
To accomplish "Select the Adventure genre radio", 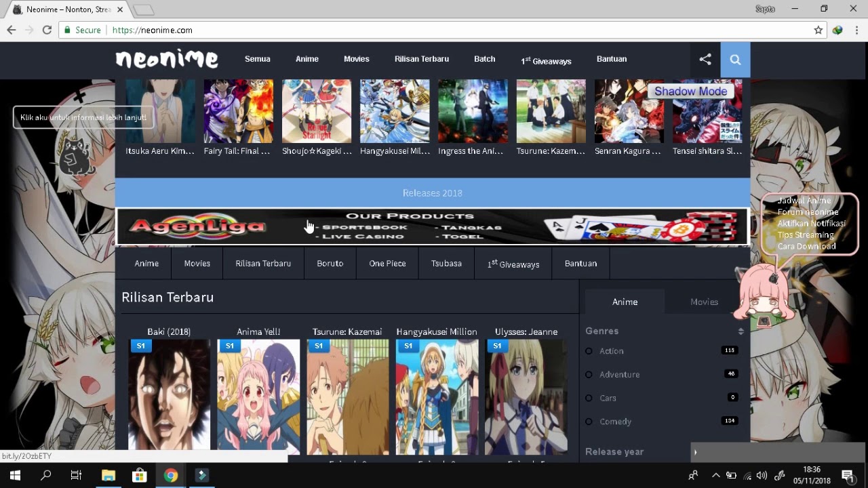I will coord(589,374).
